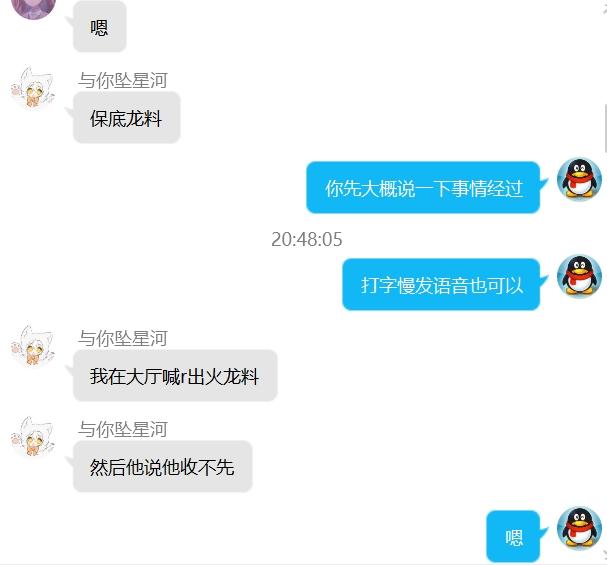The height and width of the screenshot is (565, 607).
Task: Select the gray 嗯 bubble at the top
Action: coord(99,26)
